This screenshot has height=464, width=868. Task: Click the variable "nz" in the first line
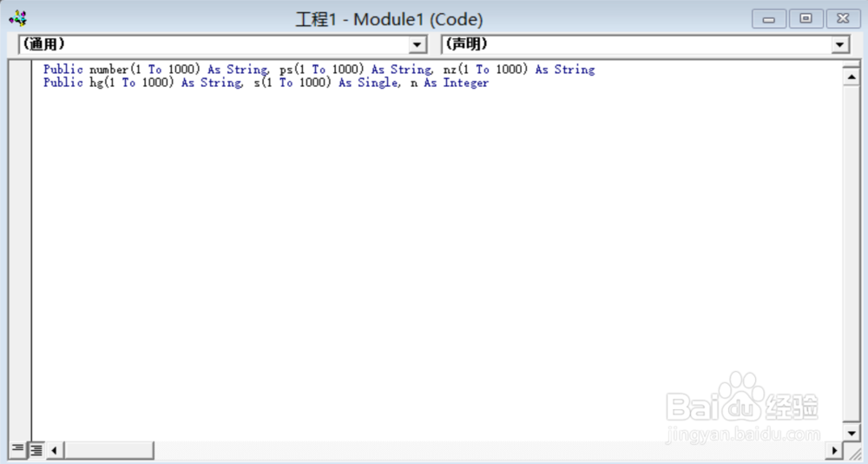[450, 70]
